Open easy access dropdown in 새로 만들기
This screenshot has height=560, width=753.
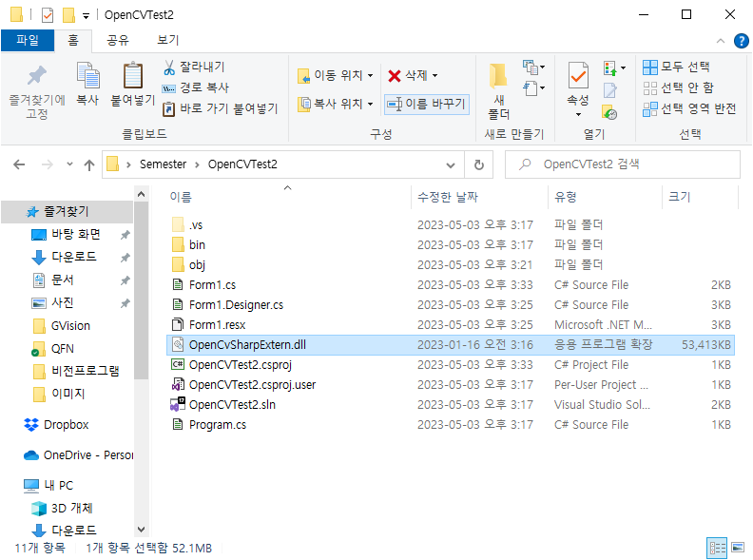(x=533, y=87)
